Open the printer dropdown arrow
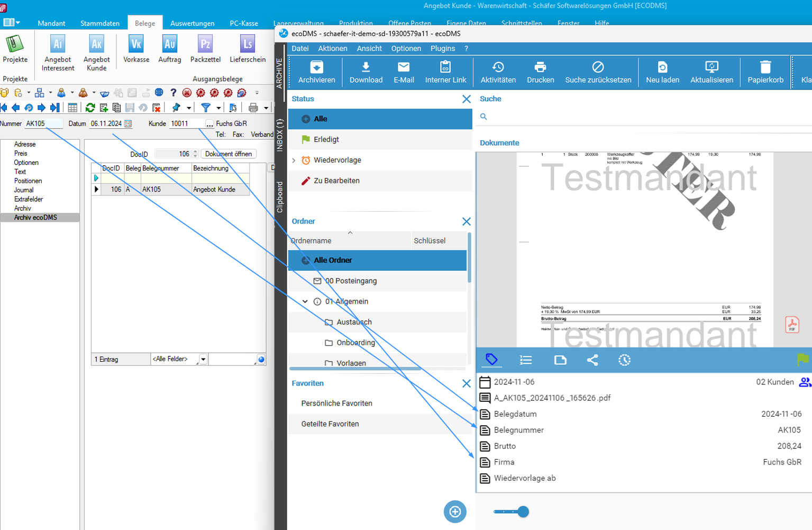812x530 pixels. (x=266, y=108)
